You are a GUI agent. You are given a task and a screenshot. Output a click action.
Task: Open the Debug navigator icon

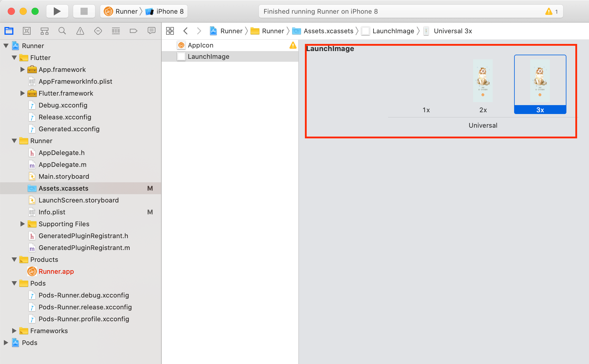point(116,31)
